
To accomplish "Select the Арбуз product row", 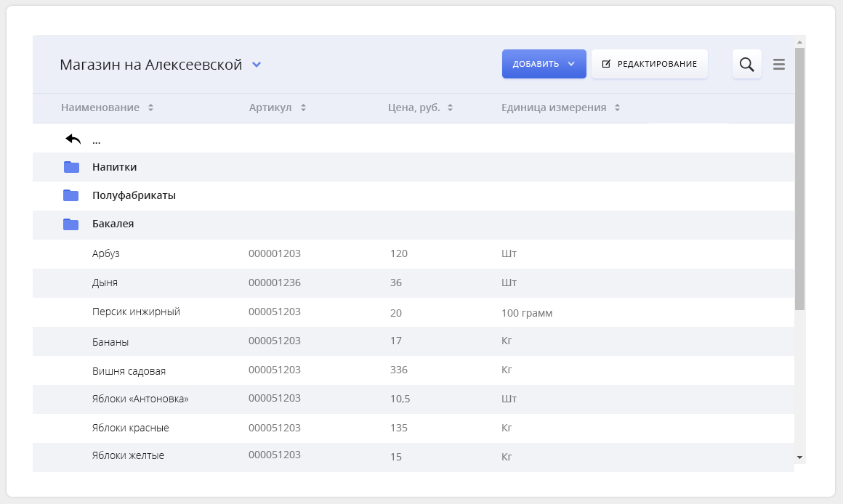I will 413,253.
